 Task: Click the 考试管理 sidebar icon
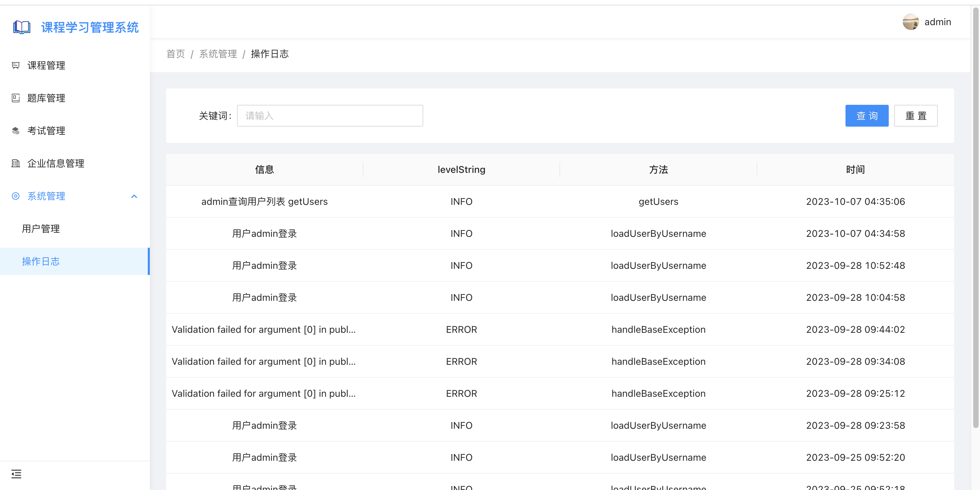pyautogui.click(x=16, y=131)
